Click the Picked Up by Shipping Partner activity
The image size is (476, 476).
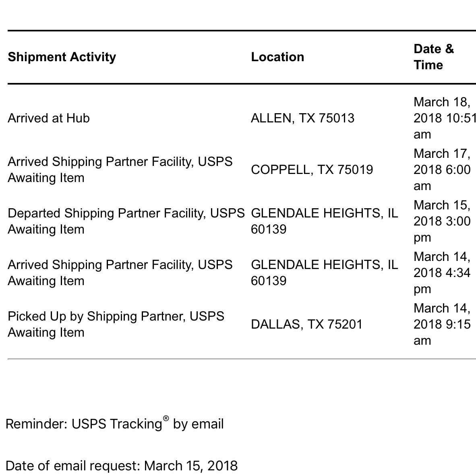[x=116, y=324]
